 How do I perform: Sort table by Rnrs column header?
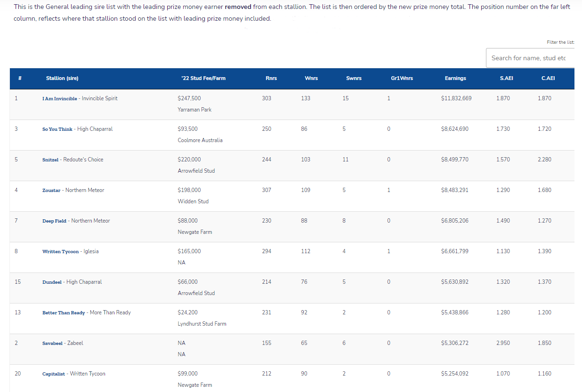pos(271,78)
